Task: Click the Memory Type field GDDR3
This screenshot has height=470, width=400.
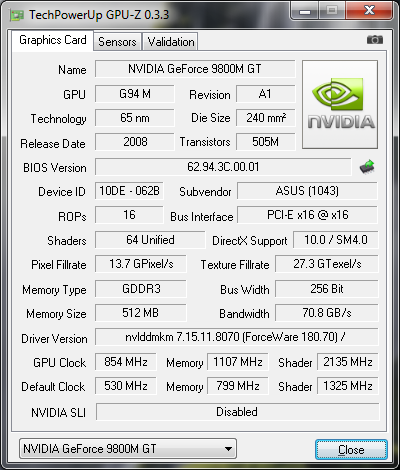Action: point(141,289)
